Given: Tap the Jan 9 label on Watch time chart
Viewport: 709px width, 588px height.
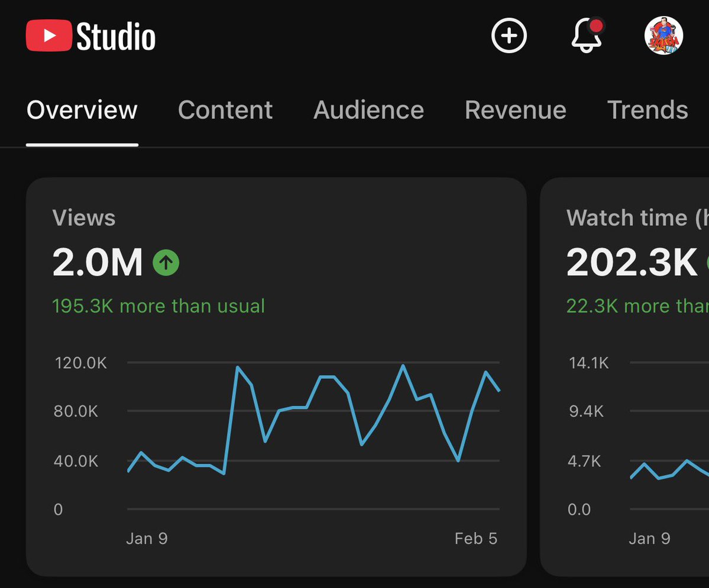Looking at the screenshot, I should [x=650, y=538].
